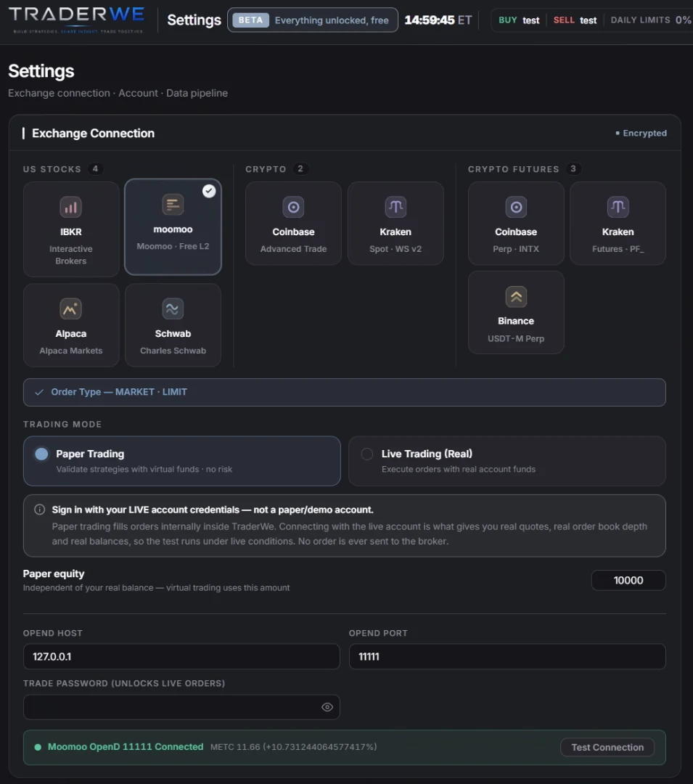Click the METC 11.66 quote text

click(x=293, y=747)
